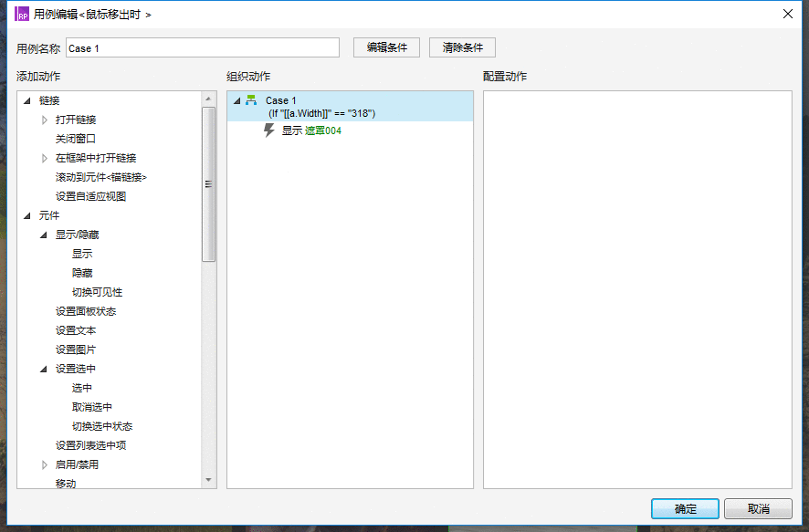Click the lightning bolt action icon
The width and height of the screenshot is (809, 532).
[268, 130]
